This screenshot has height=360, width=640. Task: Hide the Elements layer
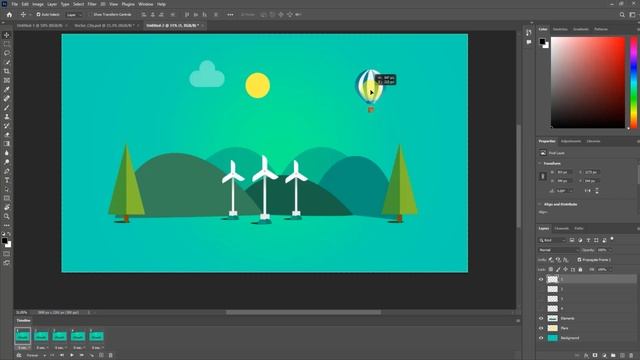(x=541, y=318)
